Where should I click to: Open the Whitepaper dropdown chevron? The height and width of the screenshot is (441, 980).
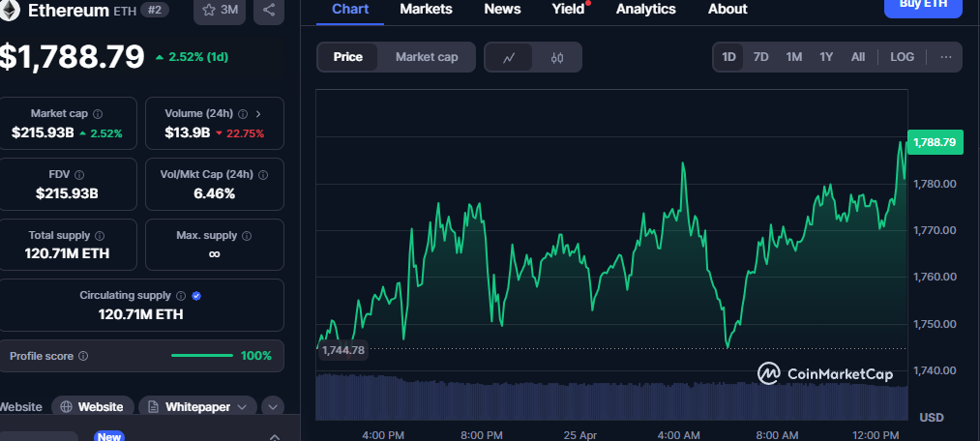(243, 407)
